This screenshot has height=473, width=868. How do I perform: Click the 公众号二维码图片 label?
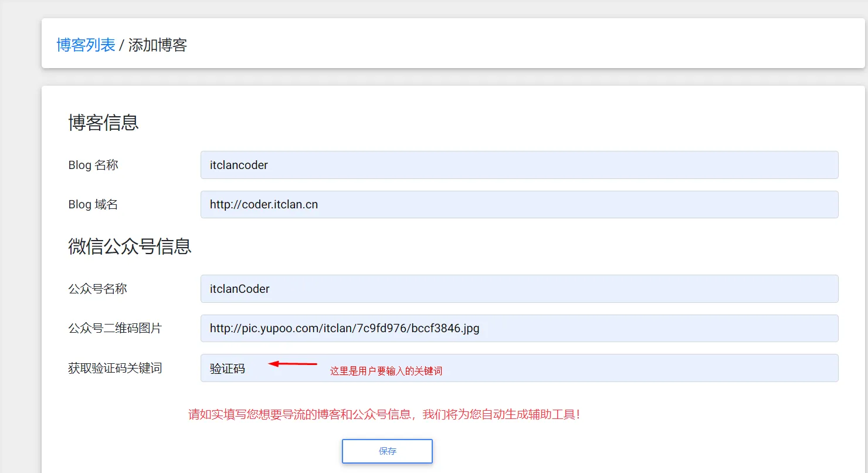tap(115, 328)
